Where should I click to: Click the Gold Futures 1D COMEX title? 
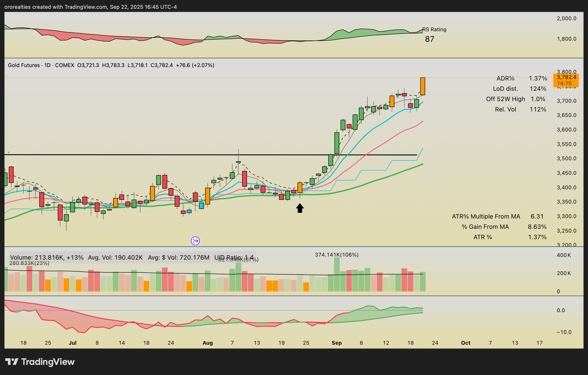pyautogui.click(x=41, y=65)
